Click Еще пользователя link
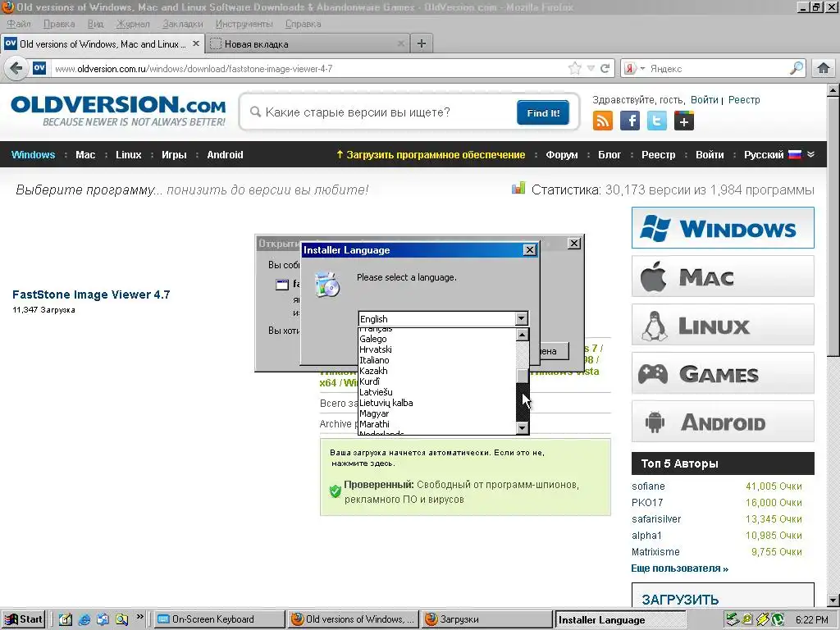This screenshot has height=630, width=840. click(679, 568)
